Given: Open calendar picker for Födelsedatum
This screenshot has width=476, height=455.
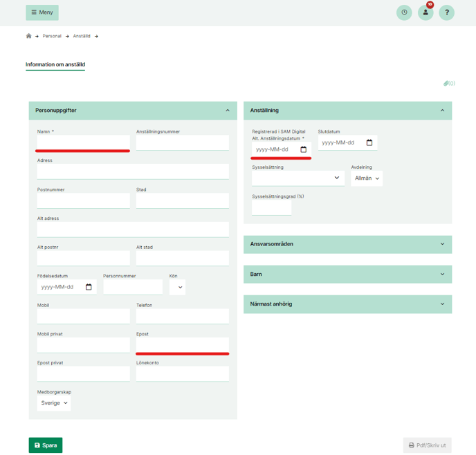Looking at the screenshot, I should tap(89, 287).
